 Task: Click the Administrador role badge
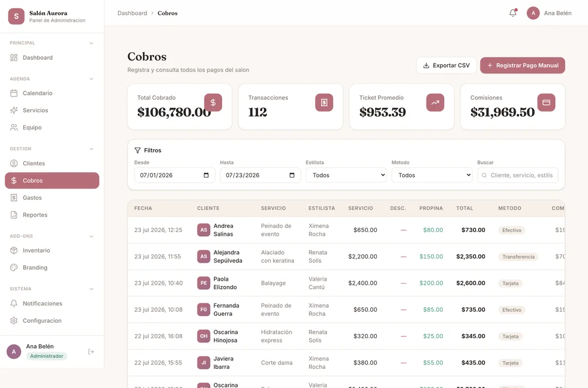47,356
